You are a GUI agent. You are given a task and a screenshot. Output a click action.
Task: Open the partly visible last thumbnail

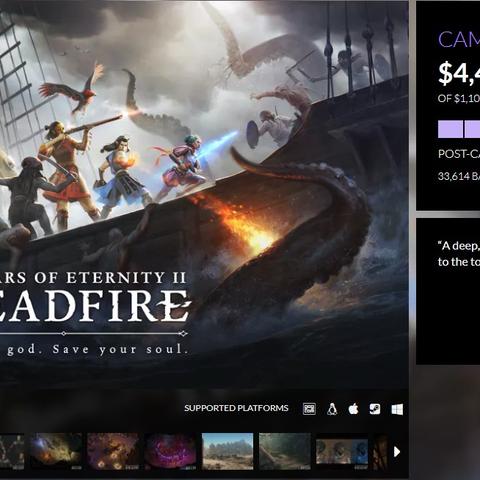[381, 451]
